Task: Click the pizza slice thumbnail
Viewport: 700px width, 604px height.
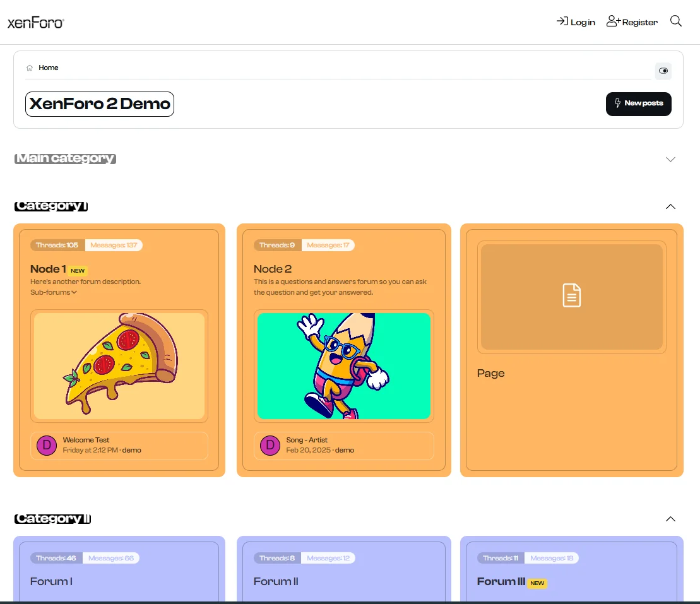Action: point(119,366)
